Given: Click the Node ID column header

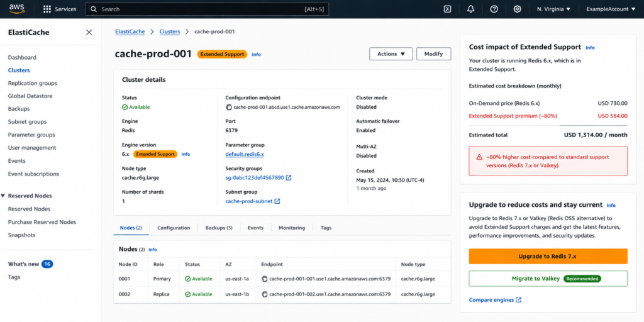Looking at the screenshot, I should pyautogui.click(x=128, y=265).
